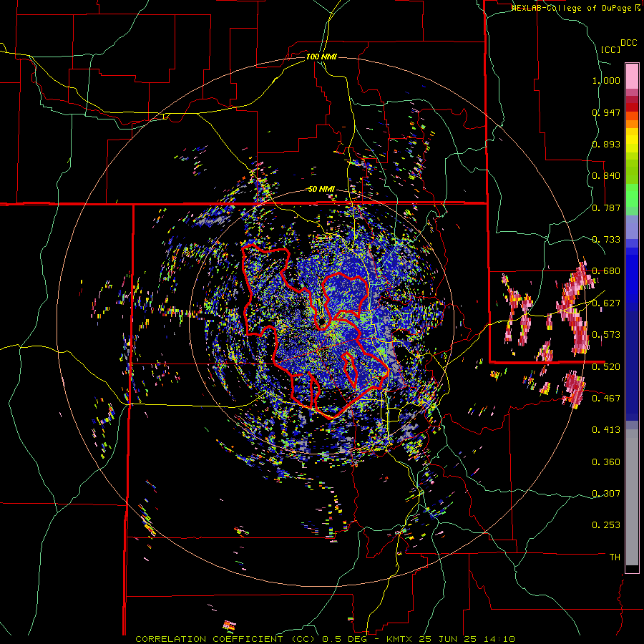Pick the lavender legend color band

click(x=632, y=227)
